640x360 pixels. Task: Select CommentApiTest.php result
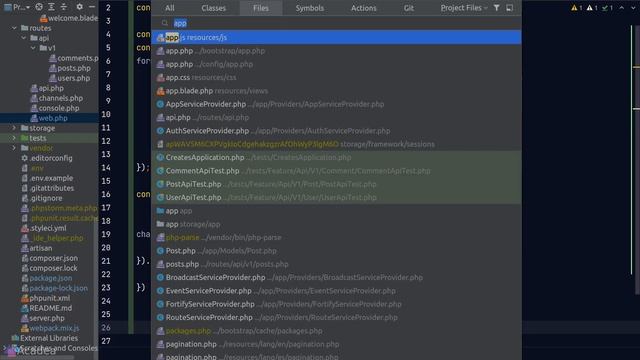tap(336, 171)
